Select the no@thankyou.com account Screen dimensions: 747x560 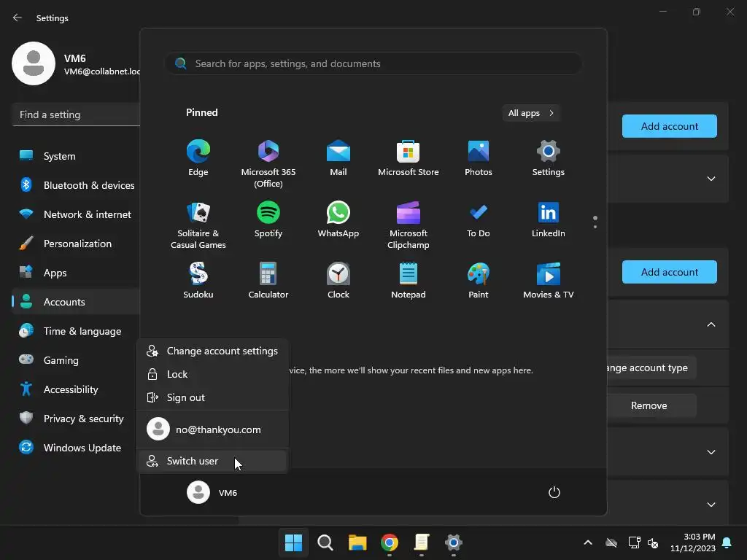click(212, 429)
